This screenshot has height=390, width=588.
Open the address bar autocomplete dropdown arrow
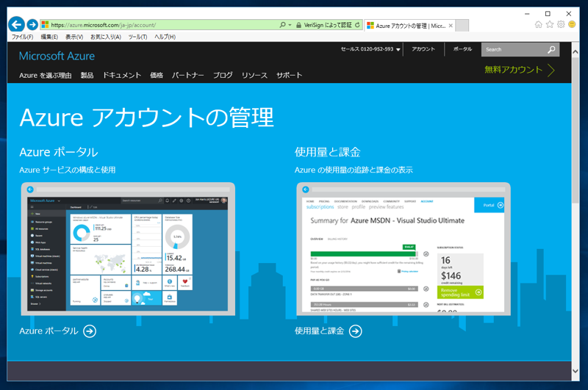pyautogui.click(x=290, y=25)
